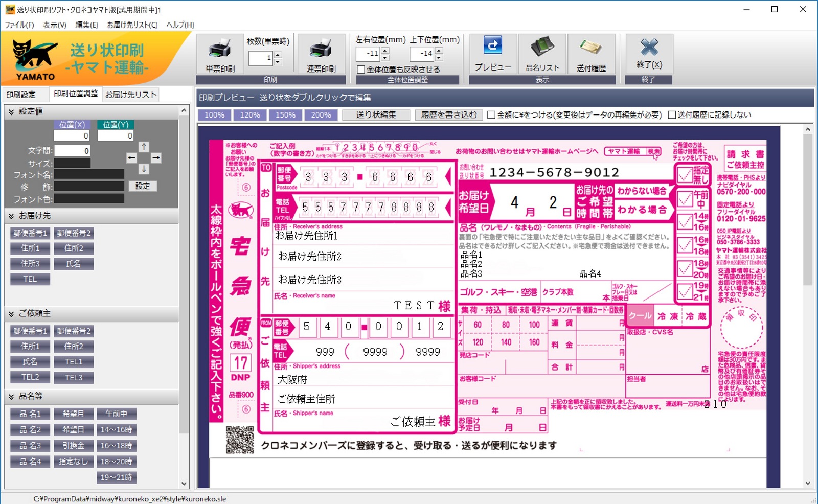Click the left panel vertical scrollbar
The image size is (818, 504).
[x=184, y=296]
